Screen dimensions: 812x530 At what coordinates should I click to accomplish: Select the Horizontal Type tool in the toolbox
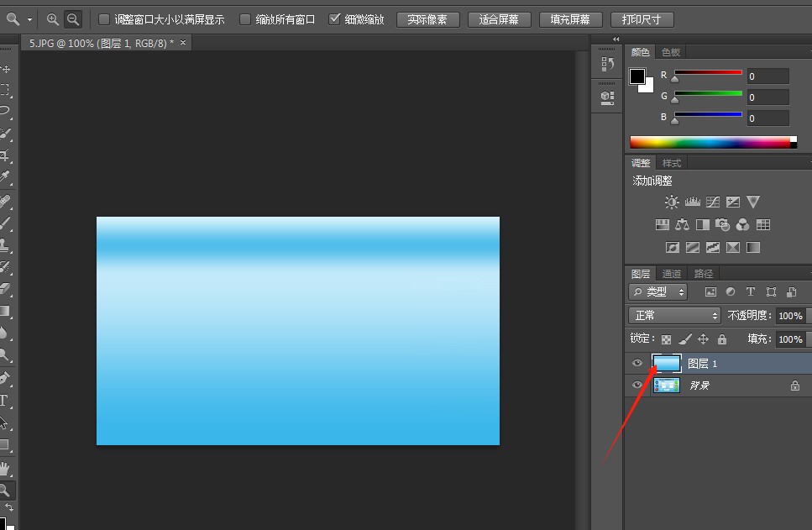[5, 400]
